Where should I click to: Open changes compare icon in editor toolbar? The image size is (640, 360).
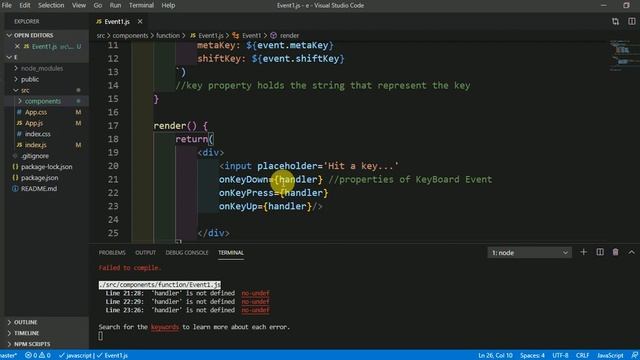[615, 21]
